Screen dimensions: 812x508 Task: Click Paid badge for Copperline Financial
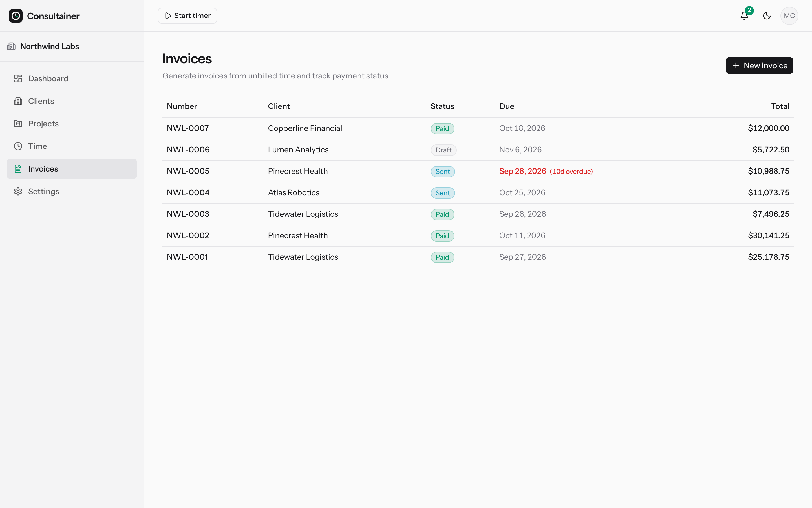442,129
